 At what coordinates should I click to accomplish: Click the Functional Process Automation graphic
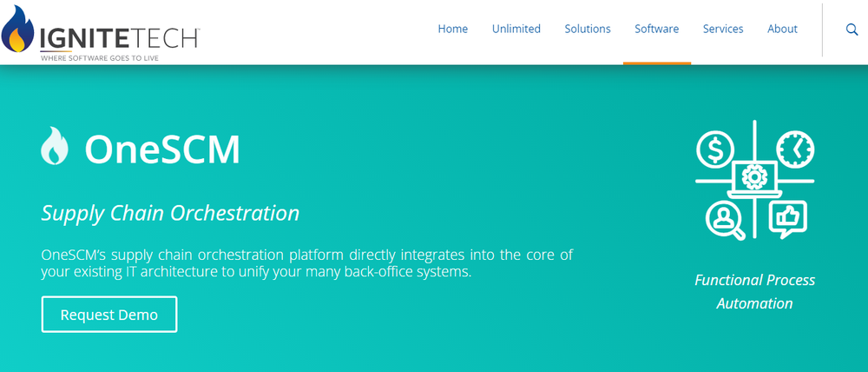click(754, 180)
